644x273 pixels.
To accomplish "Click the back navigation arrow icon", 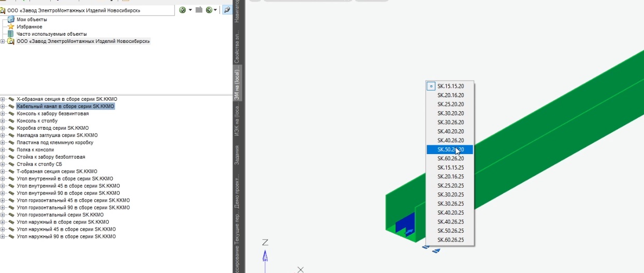I will 182,10.
